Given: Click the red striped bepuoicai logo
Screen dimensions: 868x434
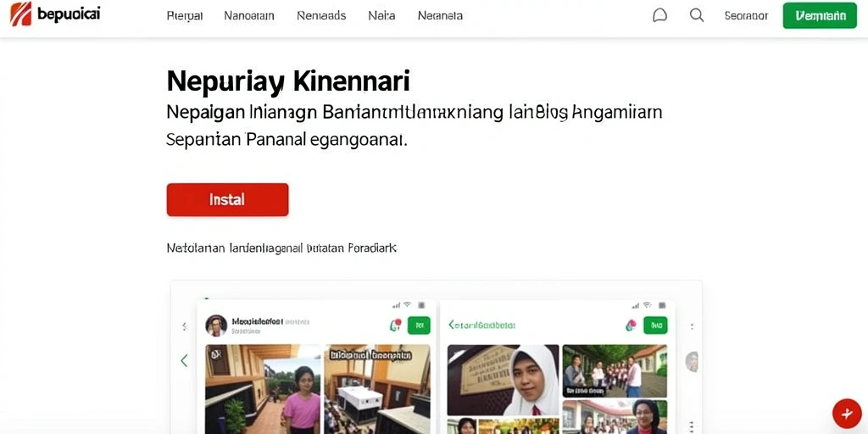Looking at the screenshot, I should pos(21,14).
